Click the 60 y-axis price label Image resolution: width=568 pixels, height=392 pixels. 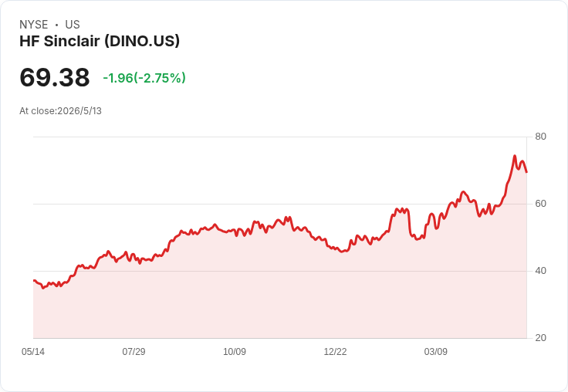tap(540, 204)
